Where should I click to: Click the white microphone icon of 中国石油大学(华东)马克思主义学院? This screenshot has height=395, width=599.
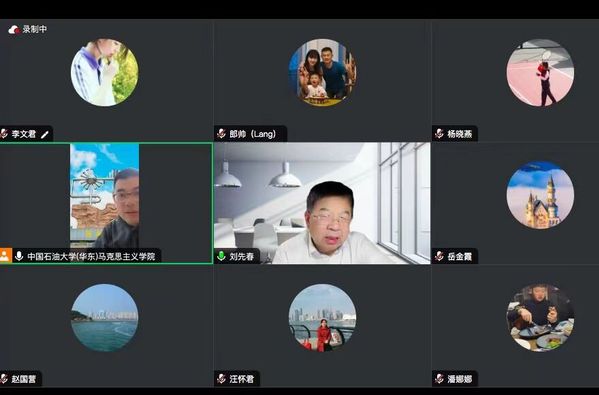tap(19, 256)
